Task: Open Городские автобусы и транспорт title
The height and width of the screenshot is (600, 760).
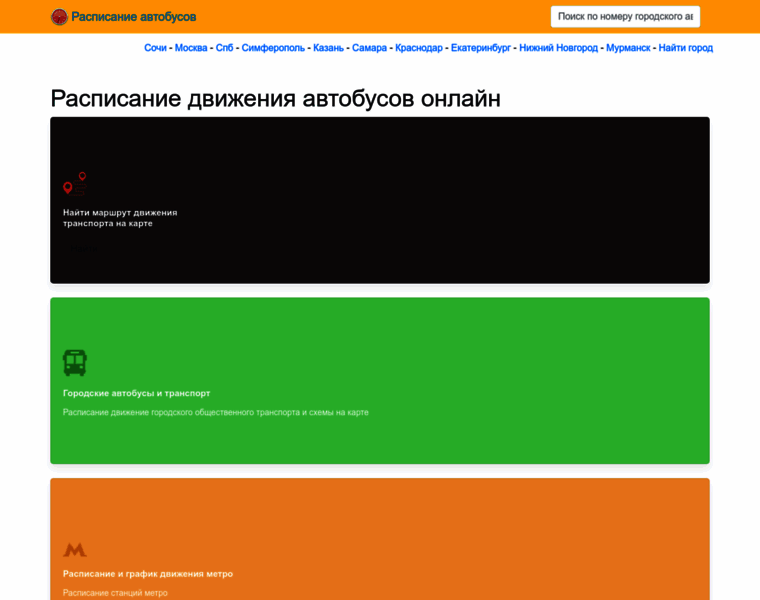Action: click(136, 393)
